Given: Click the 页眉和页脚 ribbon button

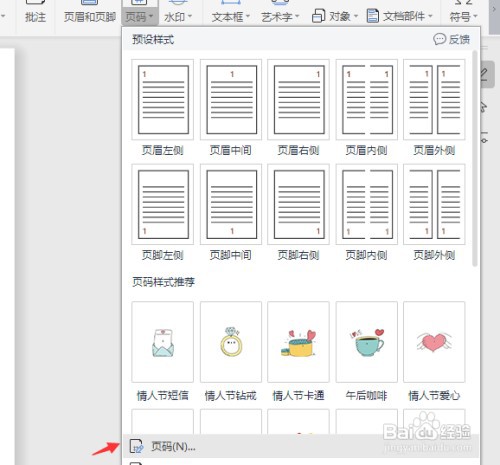Looking at the screenshot, I should [90, 17].
